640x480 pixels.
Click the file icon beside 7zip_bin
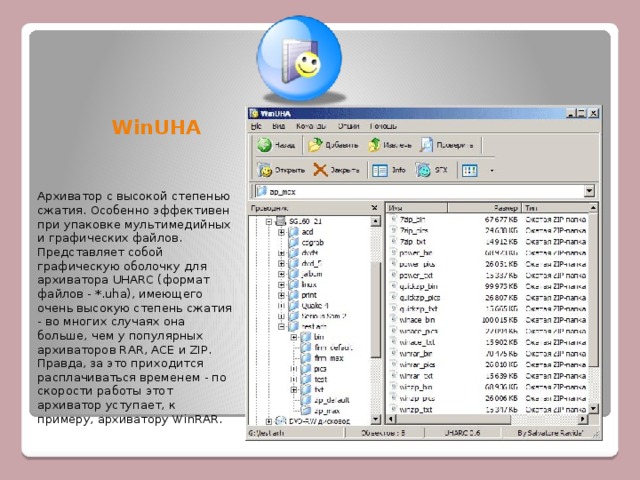(x=394, y=219)
